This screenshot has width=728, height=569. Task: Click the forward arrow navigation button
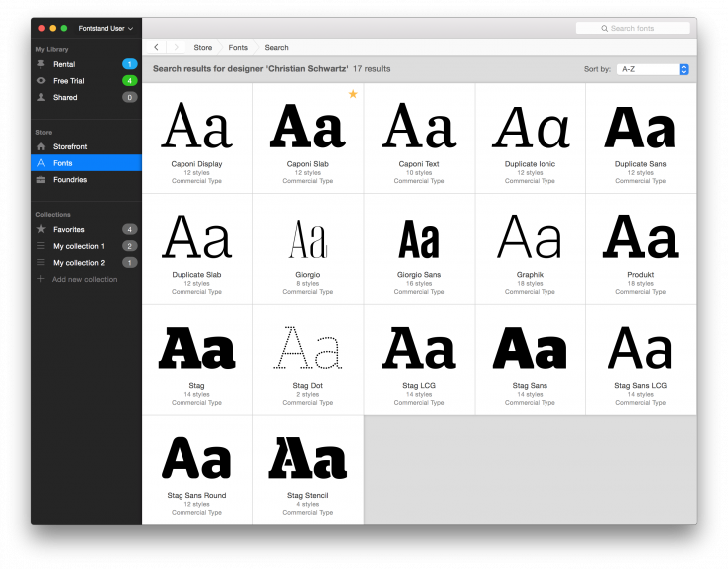[x=176, y=47]
